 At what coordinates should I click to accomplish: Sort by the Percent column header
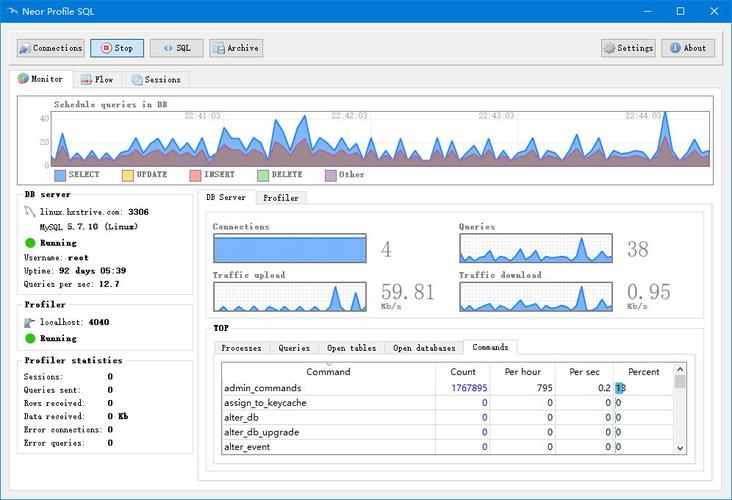coord(644,372)
